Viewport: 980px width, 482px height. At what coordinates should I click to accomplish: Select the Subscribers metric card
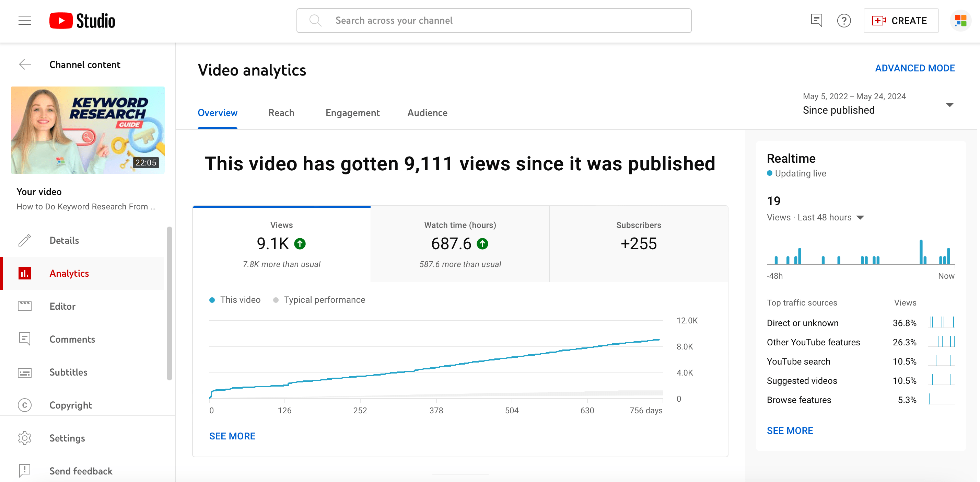point(639,244)
